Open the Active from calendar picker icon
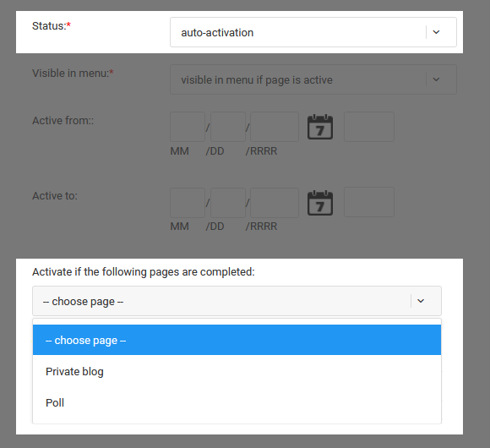The width and height of the screenshot is (490, 448). (320, 127)
